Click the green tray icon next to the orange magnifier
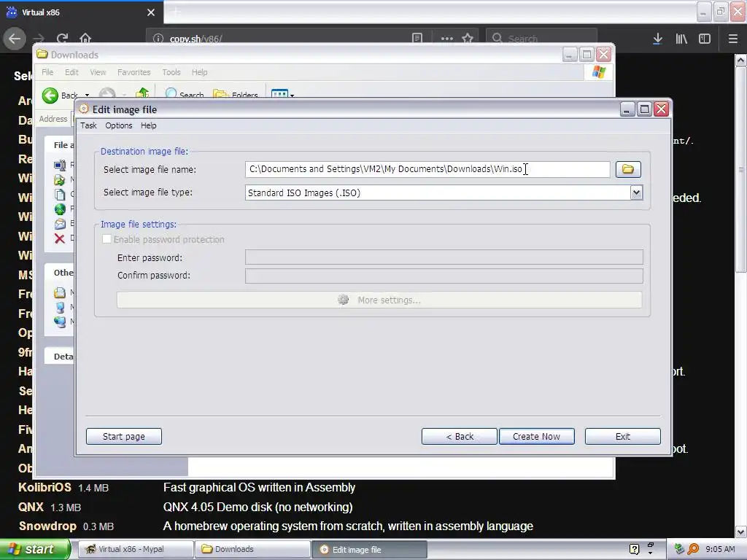 click(679, 549)
